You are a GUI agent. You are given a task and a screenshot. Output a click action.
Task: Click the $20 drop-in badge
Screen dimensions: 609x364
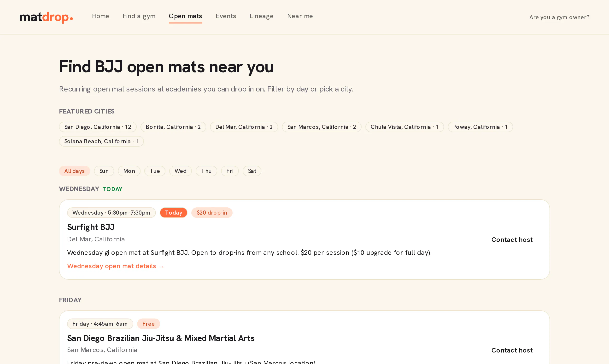[x=212, y=213]
